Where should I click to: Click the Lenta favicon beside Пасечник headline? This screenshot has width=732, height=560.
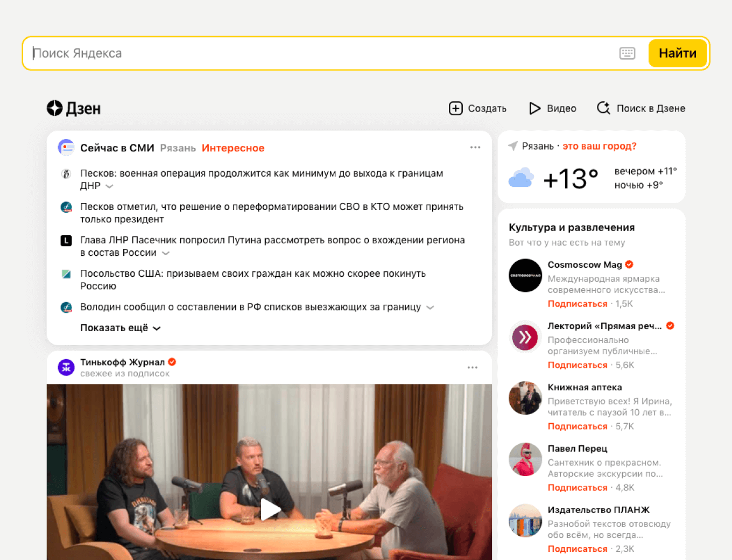[x=66, y=241]
